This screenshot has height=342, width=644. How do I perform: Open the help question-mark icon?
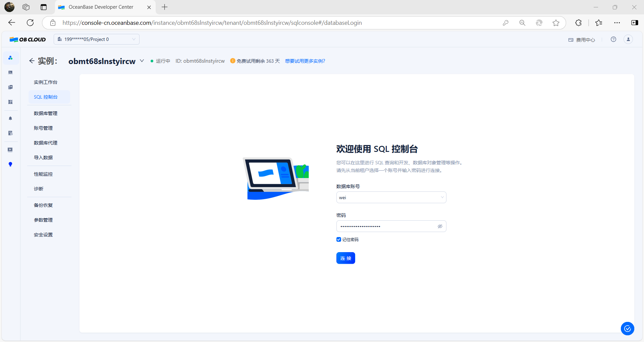coord(613,39)
